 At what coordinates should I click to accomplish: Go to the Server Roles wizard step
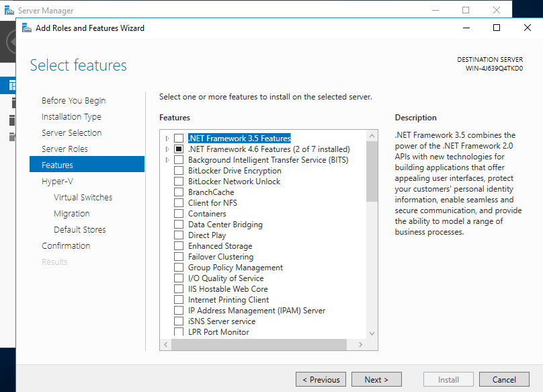click(x=65, y=149)
